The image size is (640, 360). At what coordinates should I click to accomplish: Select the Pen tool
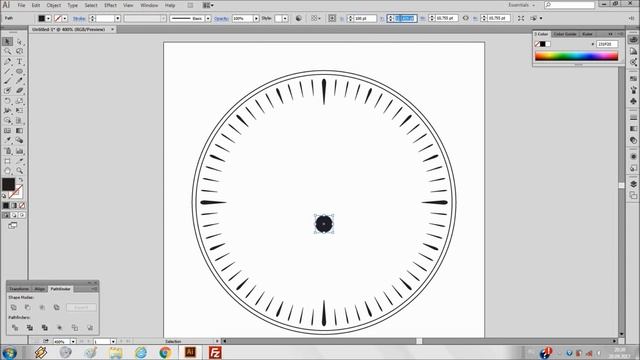point(7,61)
